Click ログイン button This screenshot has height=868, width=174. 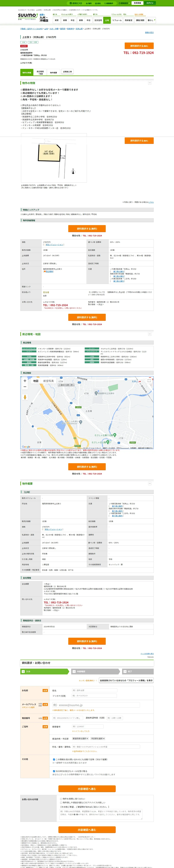[x=150, y=3]
